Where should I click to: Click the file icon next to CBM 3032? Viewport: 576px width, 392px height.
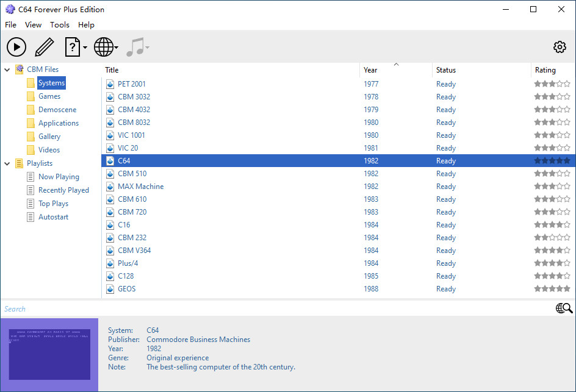110,97
